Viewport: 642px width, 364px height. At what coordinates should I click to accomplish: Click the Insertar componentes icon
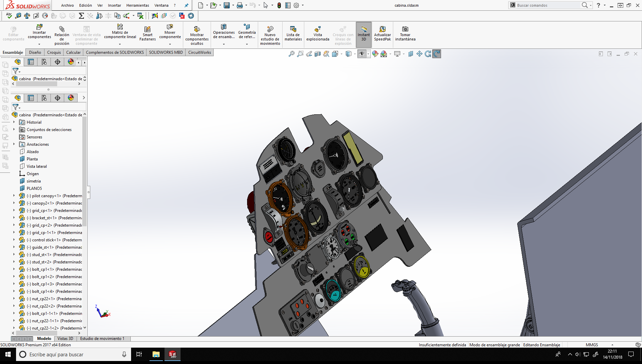[39, 27]
